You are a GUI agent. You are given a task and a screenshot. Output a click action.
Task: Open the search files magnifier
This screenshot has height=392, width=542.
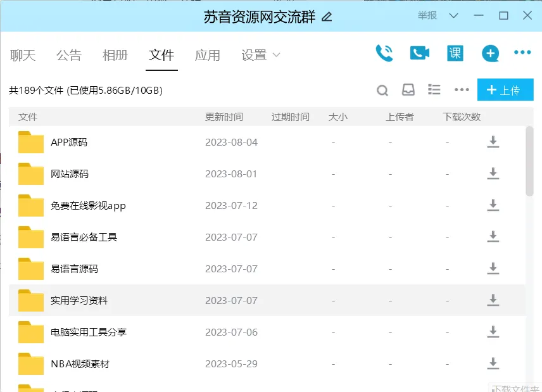click(x=382, y=91)
